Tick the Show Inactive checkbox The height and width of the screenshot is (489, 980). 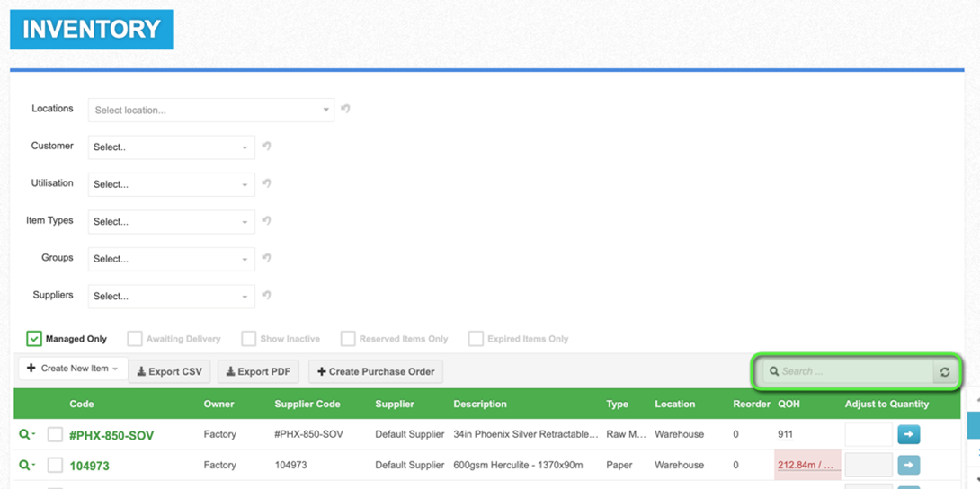249,339
